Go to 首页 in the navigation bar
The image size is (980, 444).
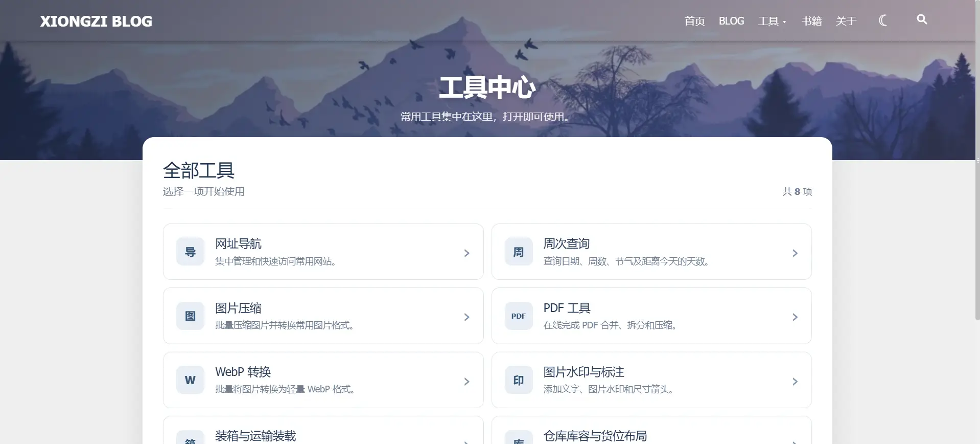pos(695,21)
